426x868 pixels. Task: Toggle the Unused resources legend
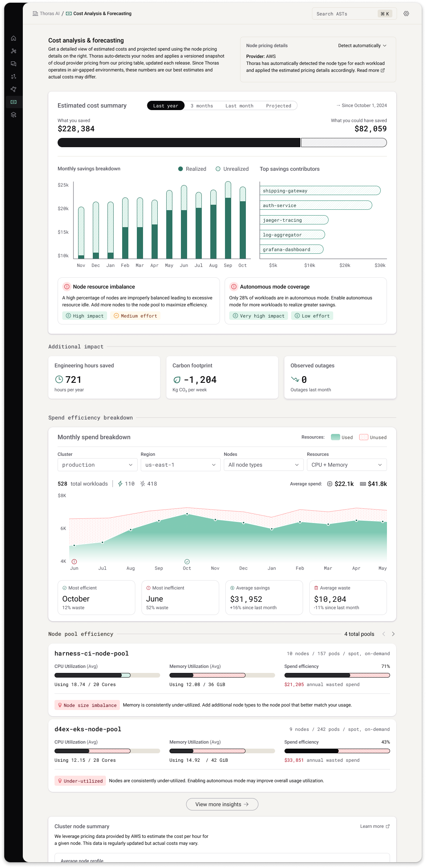[373, 437]
